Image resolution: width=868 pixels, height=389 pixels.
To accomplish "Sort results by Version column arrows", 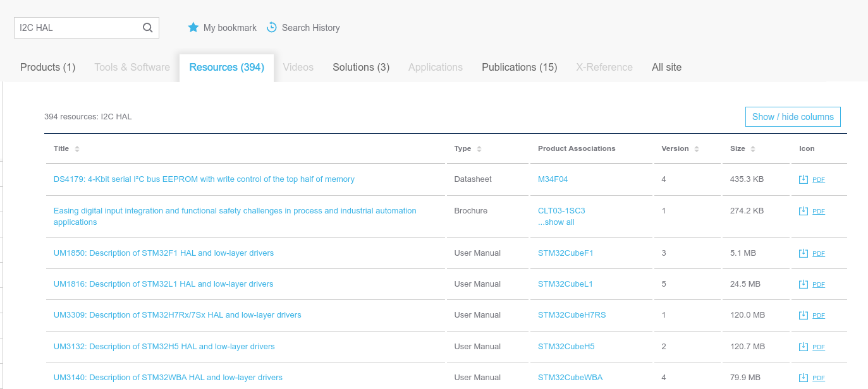I will 697,149.
